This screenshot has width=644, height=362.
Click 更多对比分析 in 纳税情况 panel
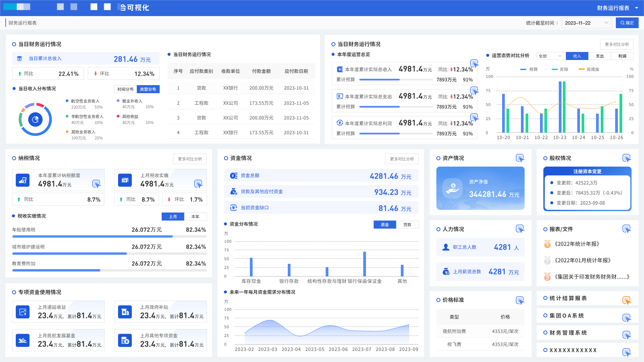(190, 159)
